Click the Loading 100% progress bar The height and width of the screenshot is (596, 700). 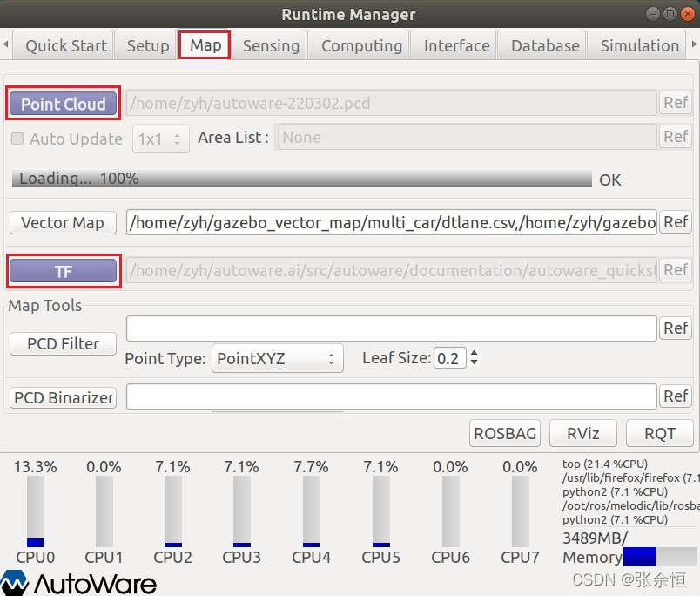pos(302,179)
